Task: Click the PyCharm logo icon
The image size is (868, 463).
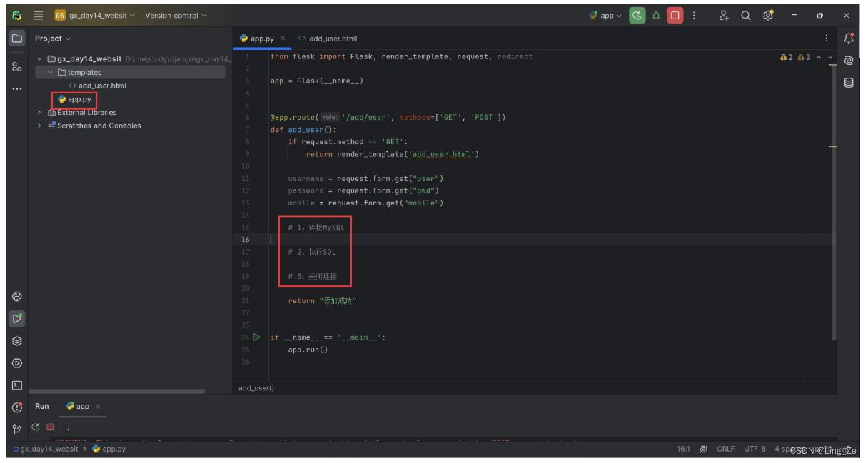Action: (x=17, y=15)
